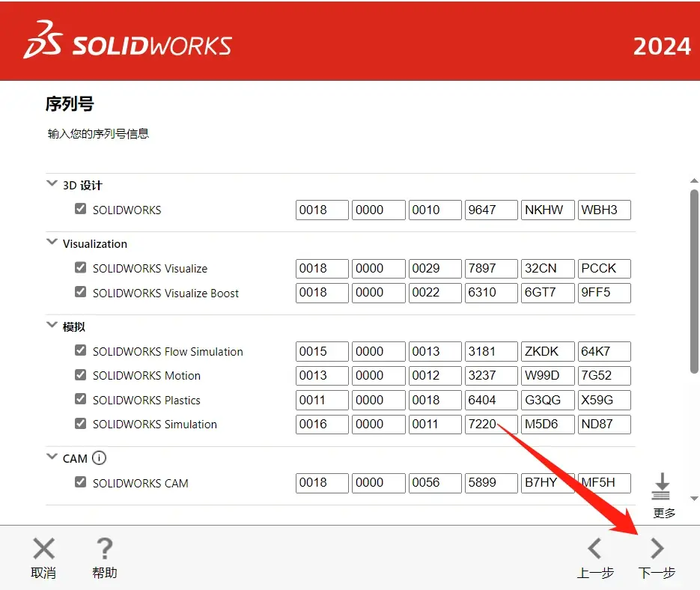
Task: Click the More download arrow icon
Action: (x=662, y=487)
